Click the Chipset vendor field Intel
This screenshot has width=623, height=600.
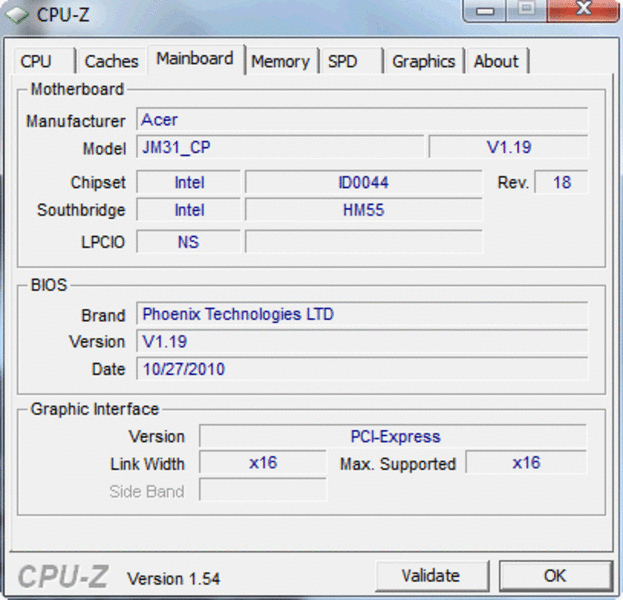click(189, 182)
